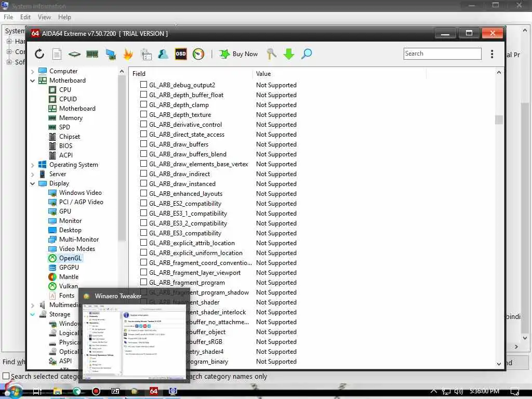Image resolution: width=532 pixels, height=399 pixels.
Task: Click the AIDA64 taskbar icon
Action: point(154,391)
